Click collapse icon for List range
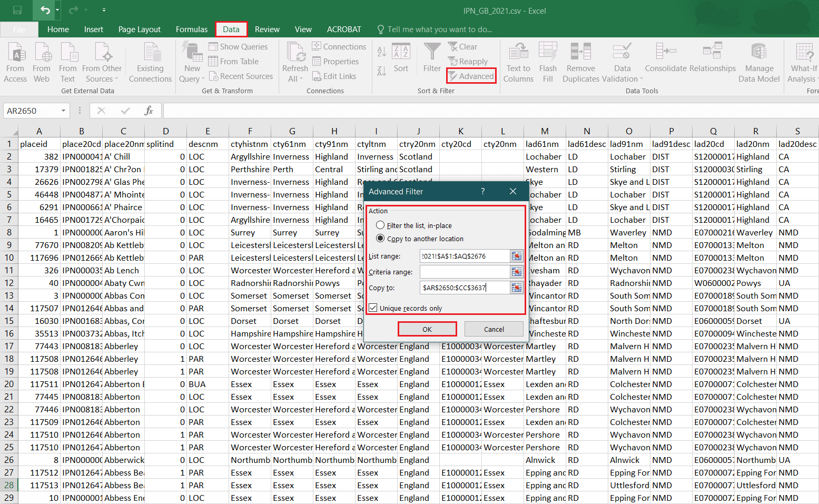The image size is (819, 504). 517,256
